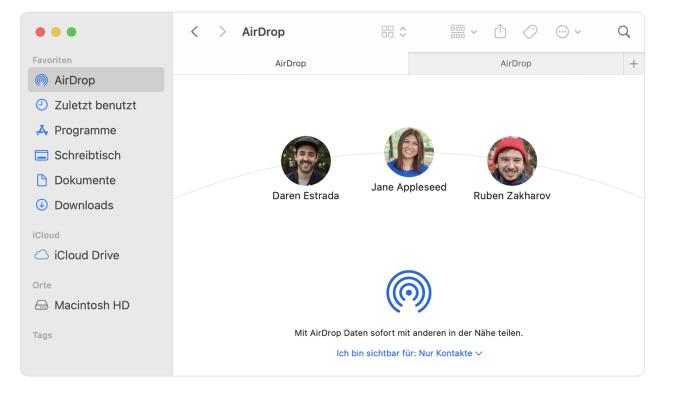Select Jane Appleseed's avatar

[x=409, y=152]
